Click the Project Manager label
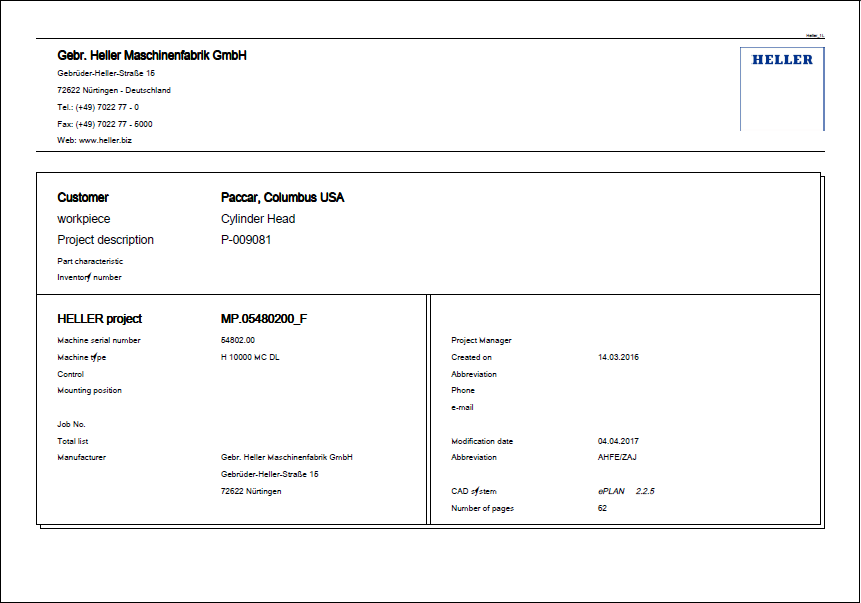Screen dimensions: 861x603 tap(481, 340)
